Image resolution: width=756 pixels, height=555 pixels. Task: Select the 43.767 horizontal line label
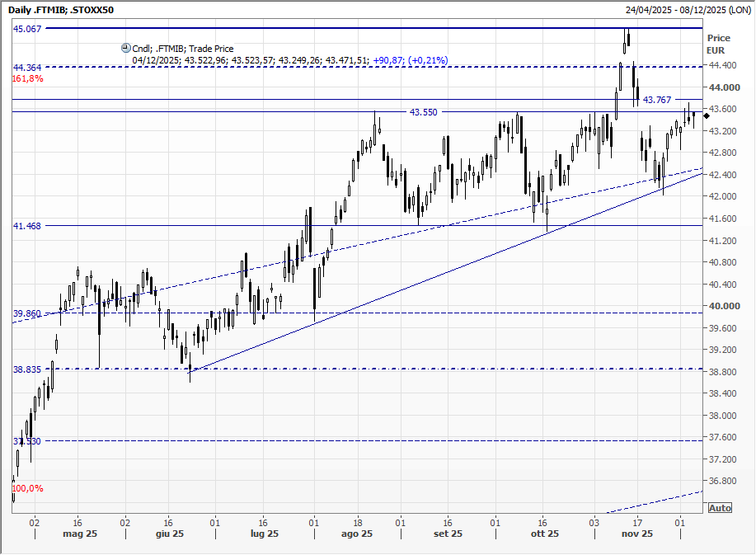[657, 100]
